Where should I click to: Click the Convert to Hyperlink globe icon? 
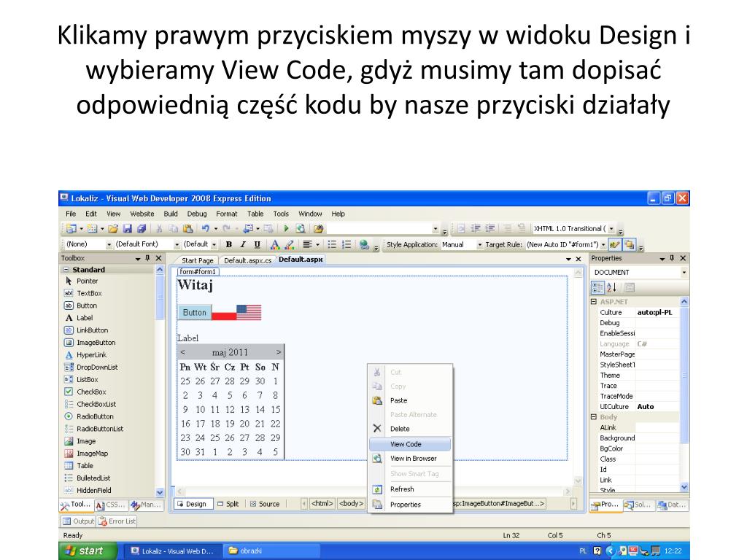pyautogui.click(x=365, y=244)
